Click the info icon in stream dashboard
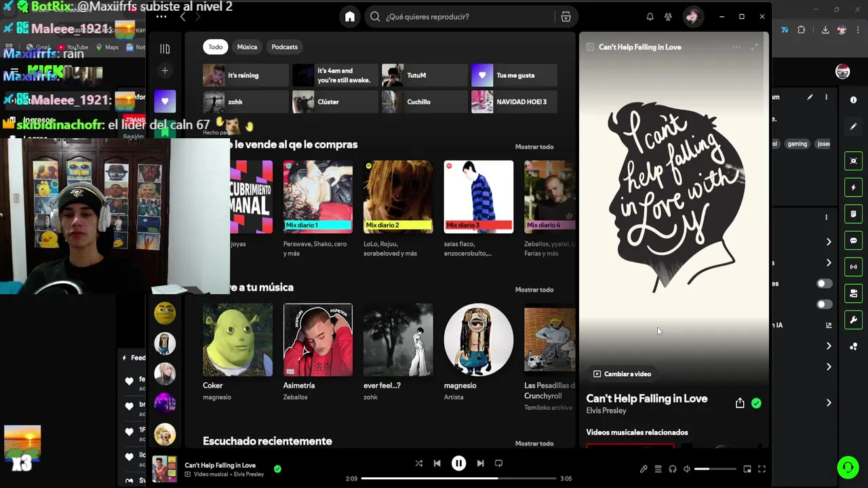The image size is (868, 488). click(x=853, y=100)
